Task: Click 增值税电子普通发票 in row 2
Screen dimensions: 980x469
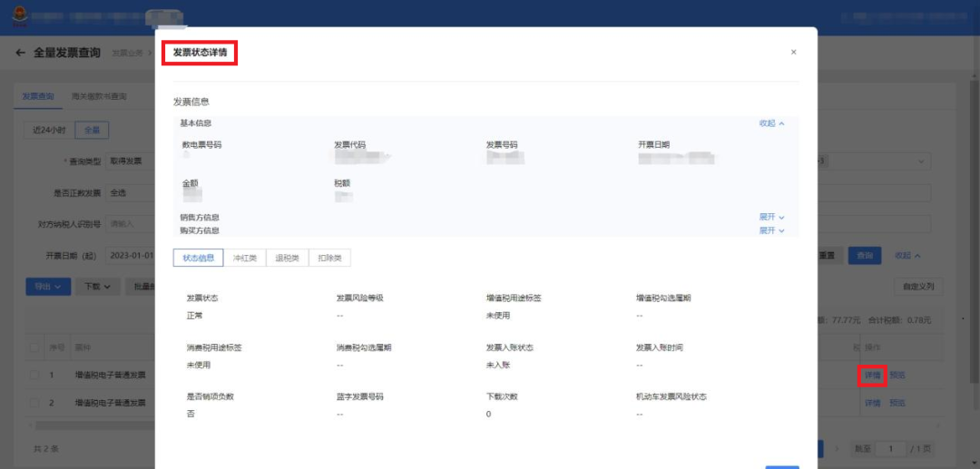Action: click(110, 403)
